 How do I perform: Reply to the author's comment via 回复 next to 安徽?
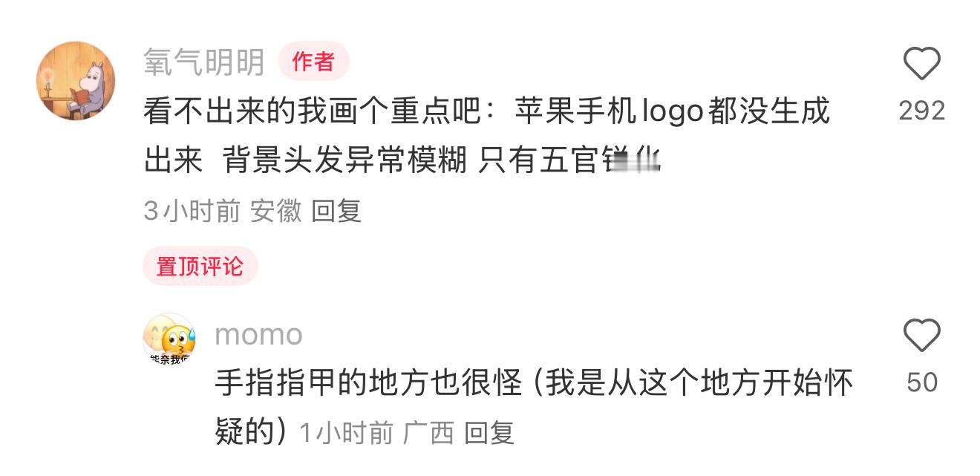point(336,212)
